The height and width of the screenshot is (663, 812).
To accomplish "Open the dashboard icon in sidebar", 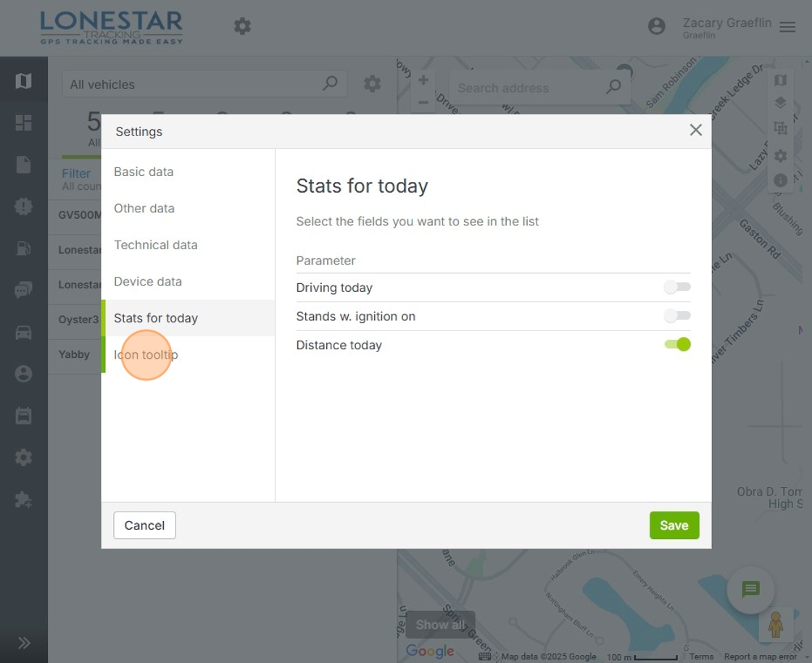I will point(23,123).
